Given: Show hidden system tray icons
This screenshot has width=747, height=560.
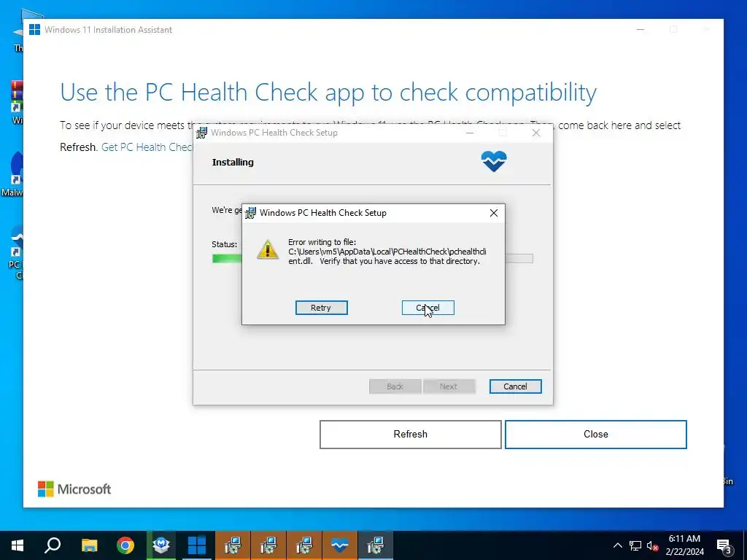Looking at the screenshot, I should (617, 545).
